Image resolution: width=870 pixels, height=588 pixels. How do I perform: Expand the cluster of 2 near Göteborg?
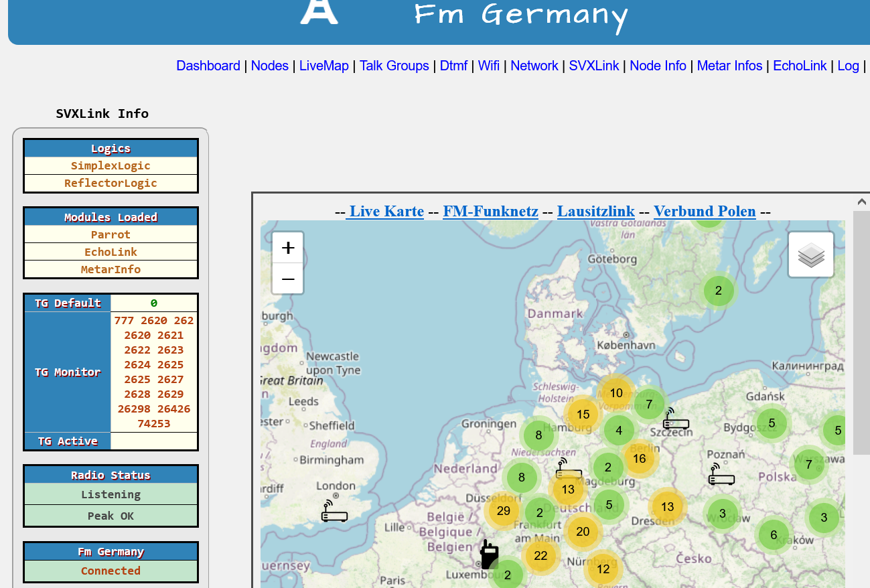click(718, 291)
